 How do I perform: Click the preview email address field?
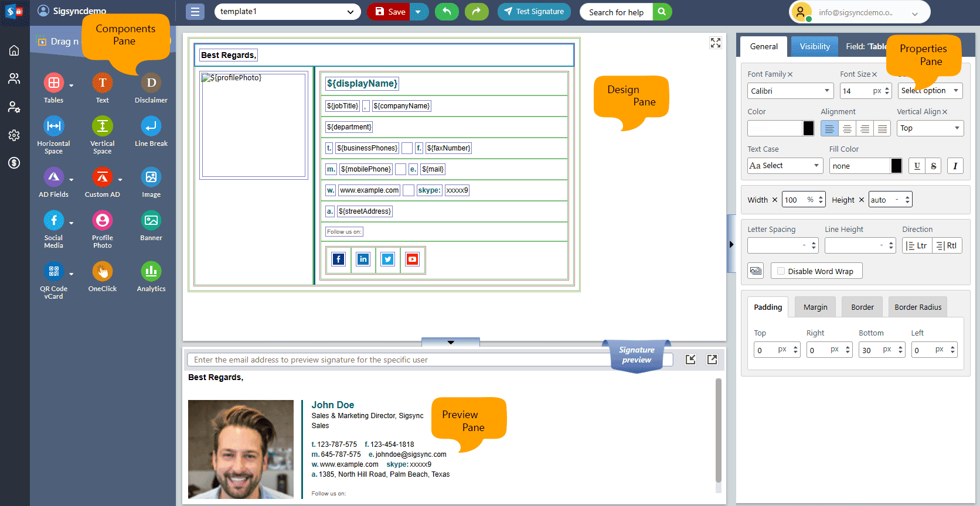tap(399, 360)
